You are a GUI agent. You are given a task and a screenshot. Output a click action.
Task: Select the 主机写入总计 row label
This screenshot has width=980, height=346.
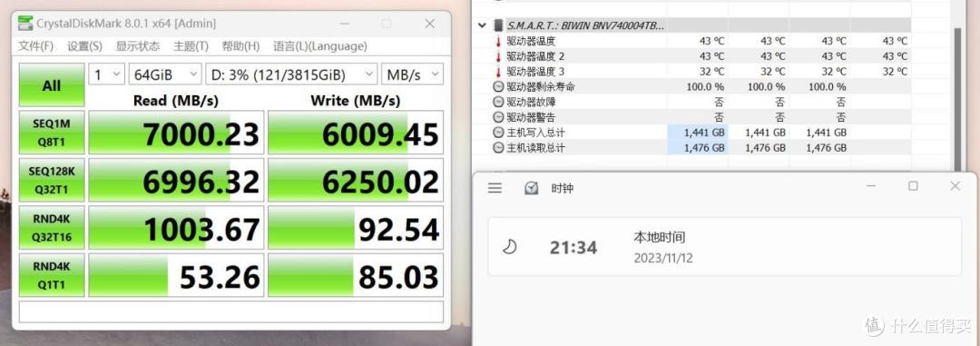535,133
